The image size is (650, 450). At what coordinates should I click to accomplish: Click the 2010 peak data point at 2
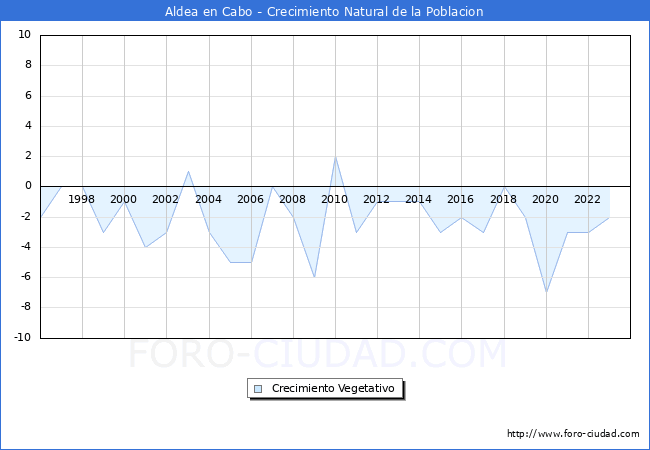pos(335,157)
